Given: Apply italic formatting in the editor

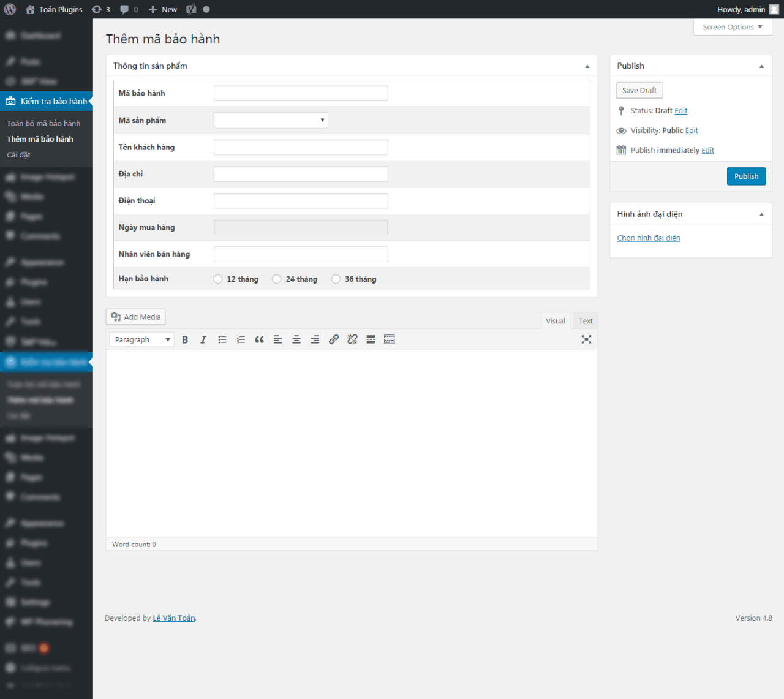Looking at the screenshot, I should (203, 339).
